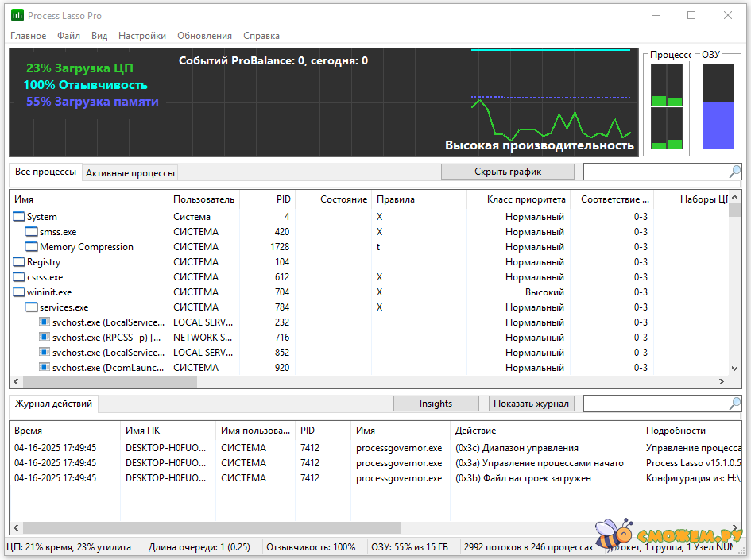Focus the process list search field
751x560 pixels.
[656, 172]
